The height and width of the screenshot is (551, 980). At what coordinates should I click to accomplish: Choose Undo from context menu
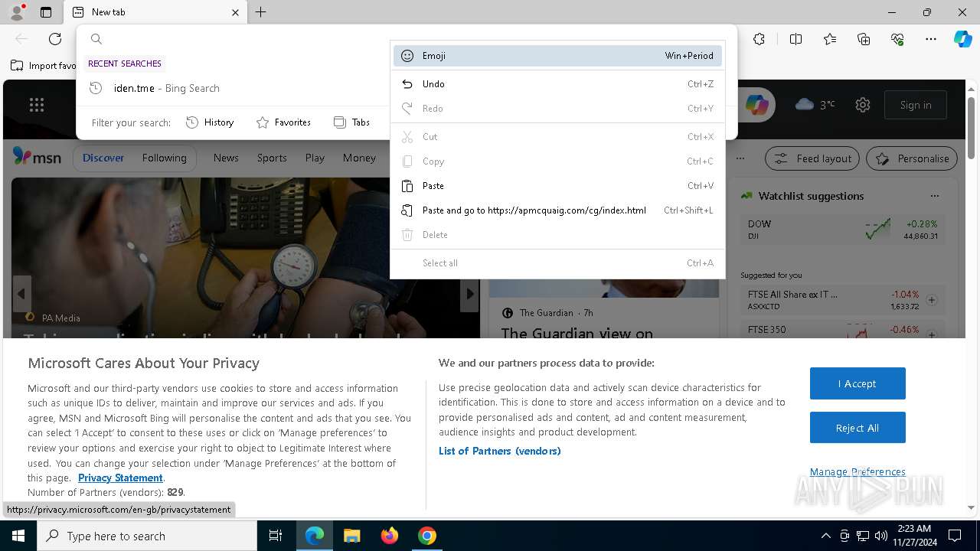point(557,84)
